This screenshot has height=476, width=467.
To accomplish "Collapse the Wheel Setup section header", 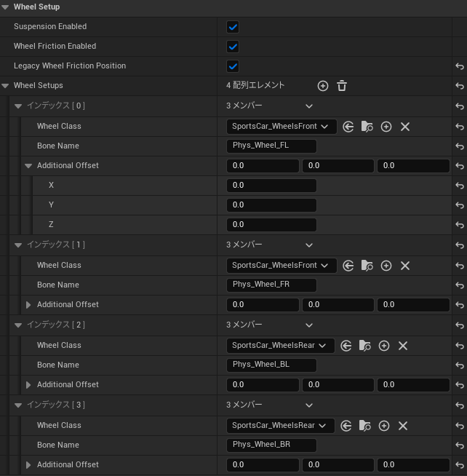I will pos(6,7).
